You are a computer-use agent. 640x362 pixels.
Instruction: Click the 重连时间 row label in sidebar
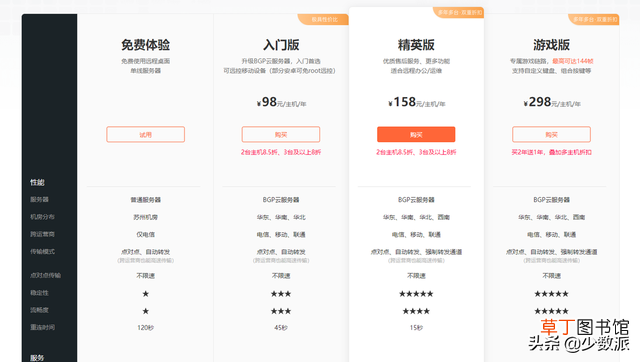42,327
